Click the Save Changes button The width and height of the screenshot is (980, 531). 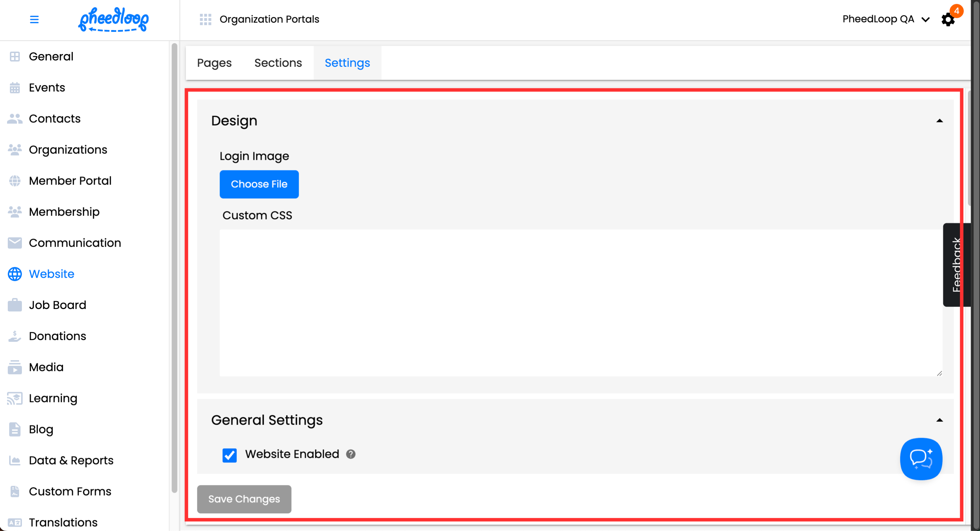(244, 499)
